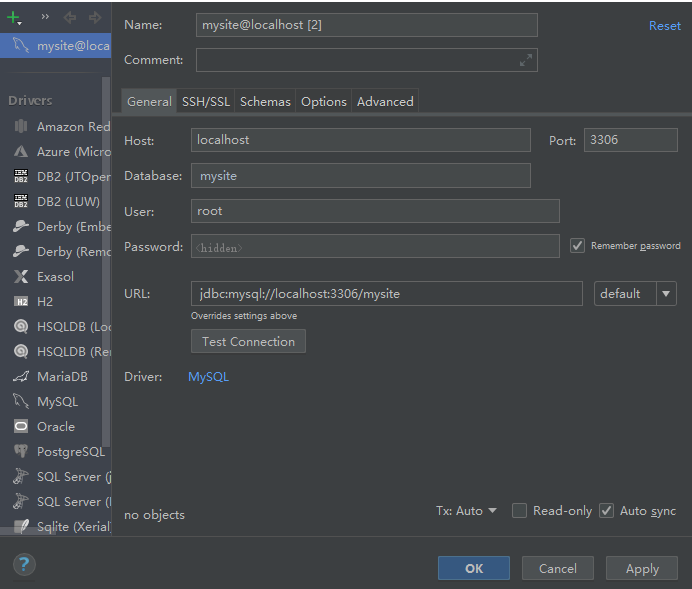Select the Exasol driver label
Screen dimensions: 692x589
click(55, 277)
